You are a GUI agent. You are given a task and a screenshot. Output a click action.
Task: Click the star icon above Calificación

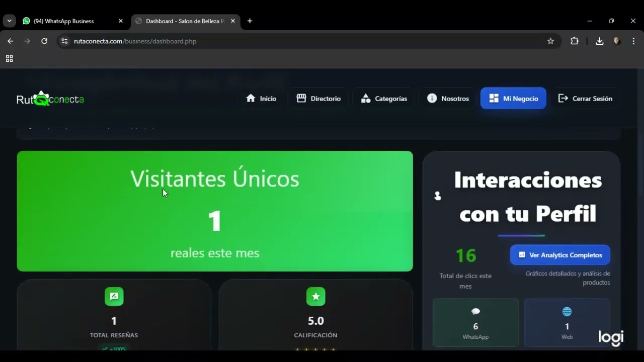click(316, 297)
